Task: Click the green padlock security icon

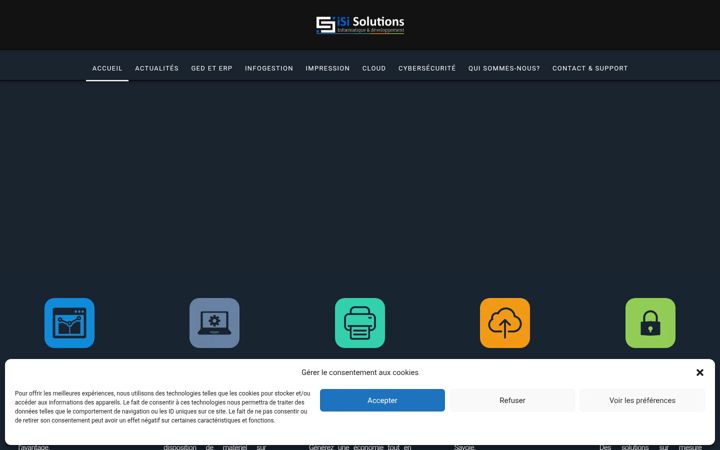Action: coord(650,323)
